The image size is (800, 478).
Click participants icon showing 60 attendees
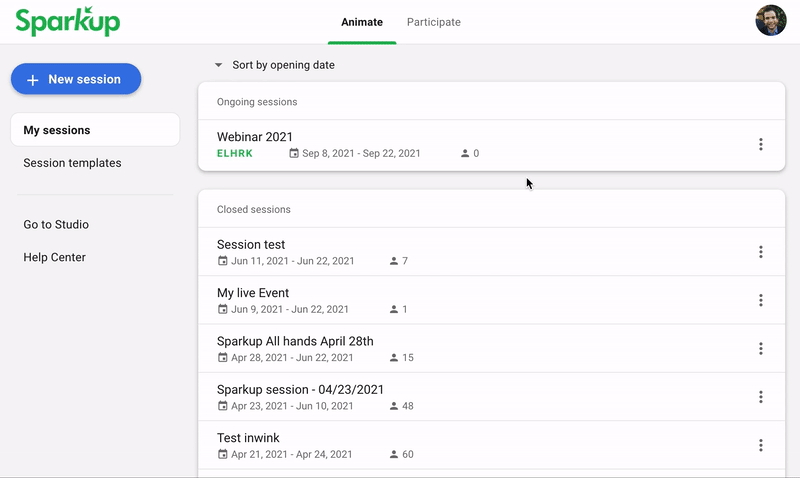[x=393, y=454]
